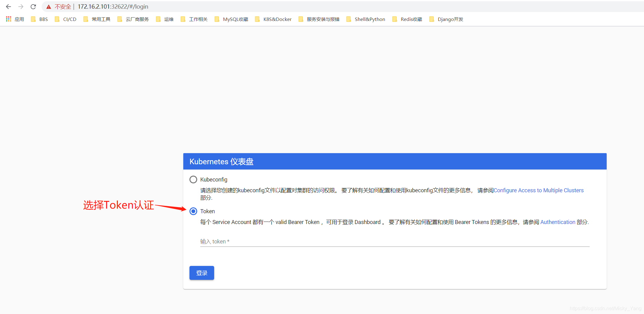The width and height of the screenshot is (644, 314).
Task: Open the 工作相关 bookmark folder
Action: (194, 19)
